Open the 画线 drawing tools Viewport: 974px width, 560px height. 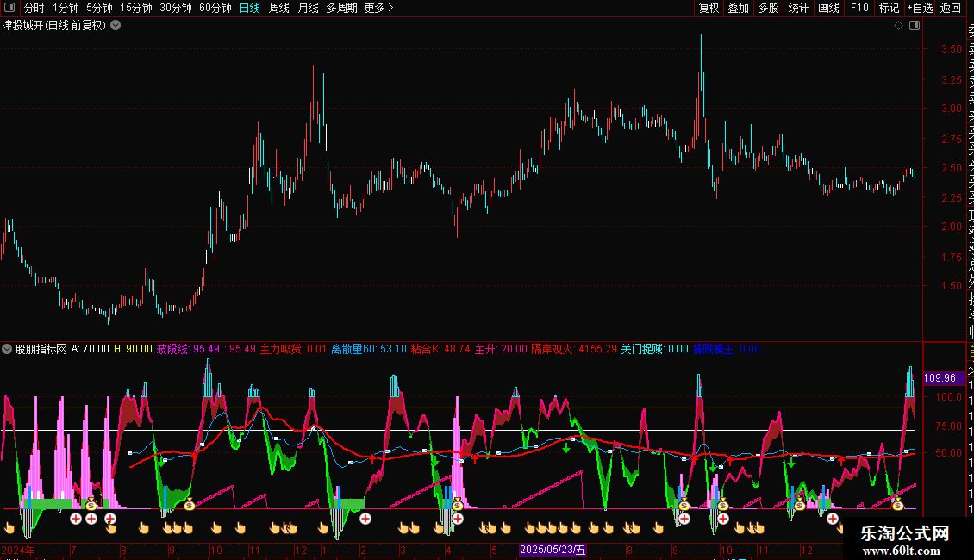coord(828,8)
